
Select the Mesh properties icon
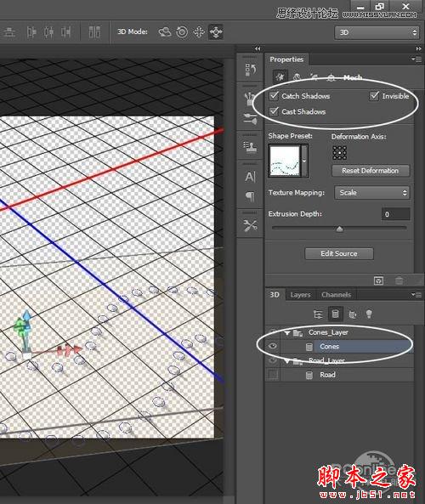pyautogui.click(x=280, y=77)
